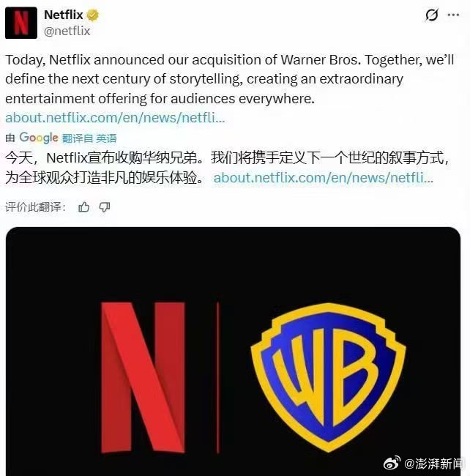Toggle the 翻译自 英语 translation link

[x=89, y=138]
